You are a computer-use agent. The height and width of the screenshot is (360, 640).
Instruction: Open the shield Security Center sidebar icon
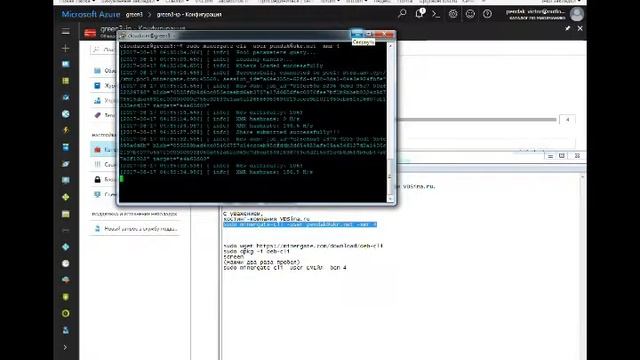click(65, 297)
